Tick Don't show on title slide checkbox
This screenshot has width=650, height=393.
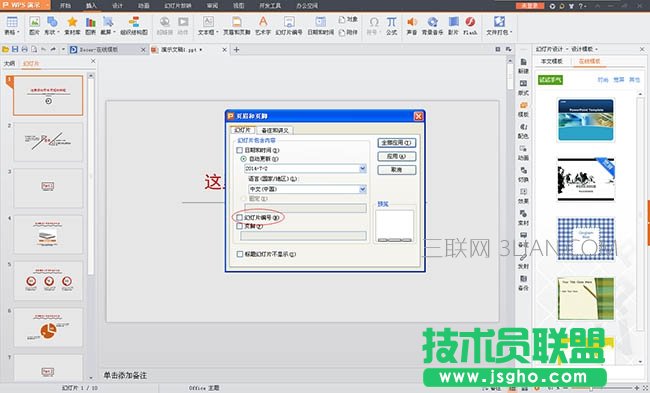pyautogui.click(x=240, y=254)
